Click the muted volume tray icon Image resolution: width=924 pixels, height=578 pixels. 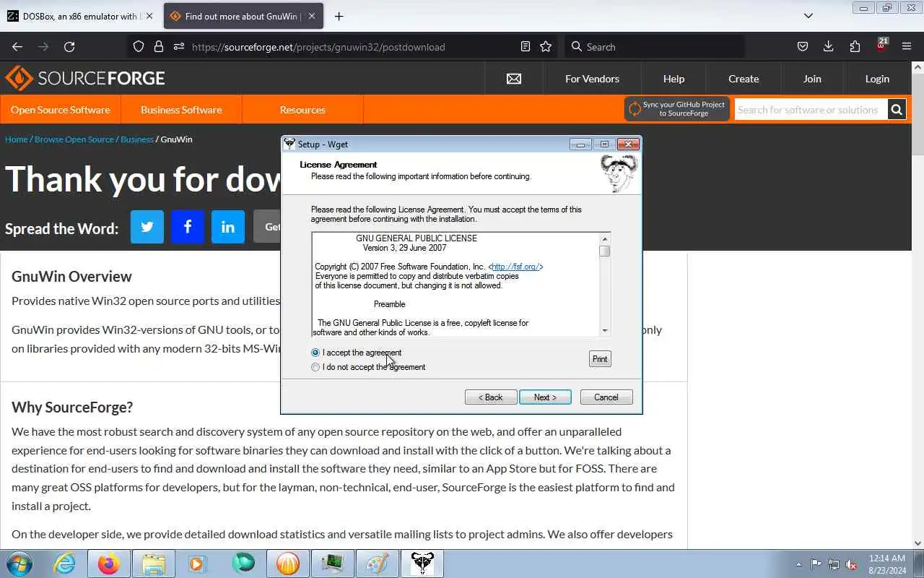tap(852, 564)
